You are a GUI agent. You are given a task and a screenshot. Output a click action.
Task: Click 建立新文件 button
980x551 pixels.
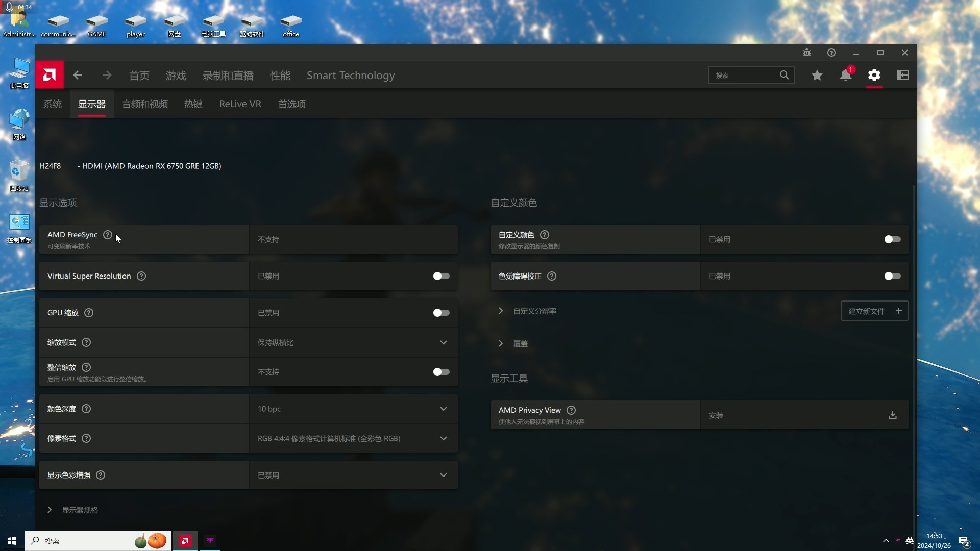[875, 311]
